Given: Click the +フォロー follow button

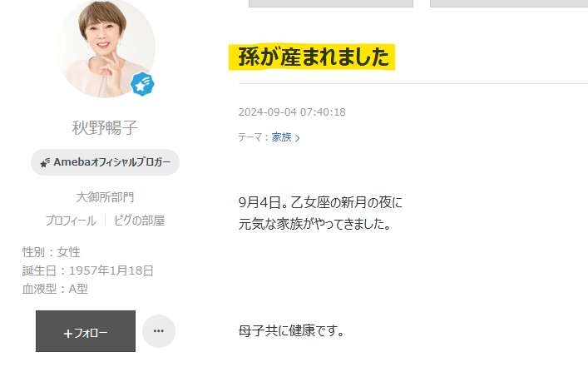Looking at the screenshot, I should tap(86, 331).
